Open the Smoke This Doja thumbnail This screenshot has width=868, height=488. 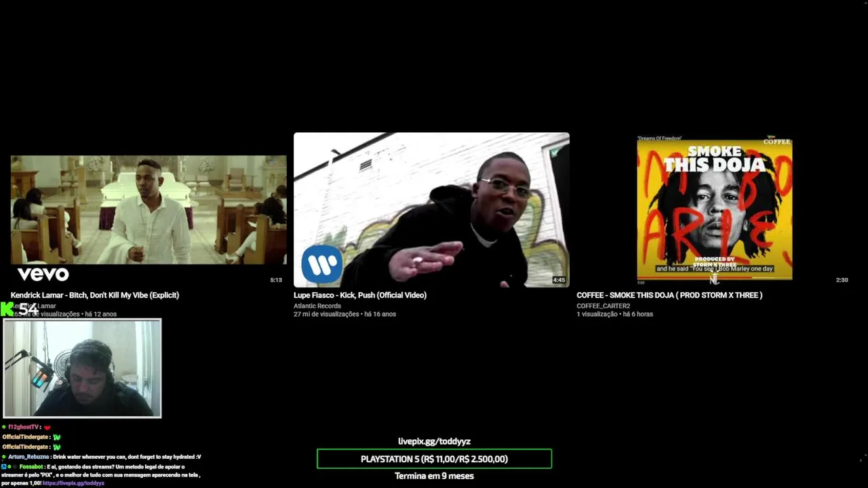715,210
